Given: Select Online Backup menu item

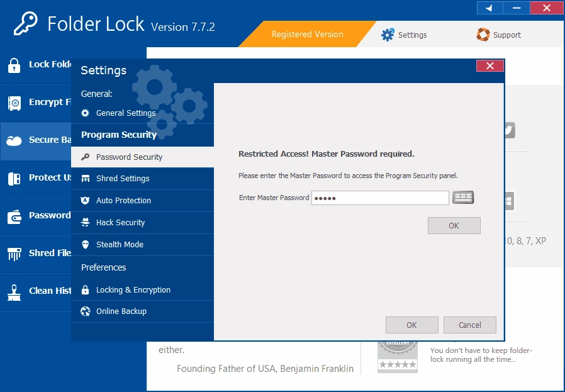Looking at the screenshot, I should point(142,311).
